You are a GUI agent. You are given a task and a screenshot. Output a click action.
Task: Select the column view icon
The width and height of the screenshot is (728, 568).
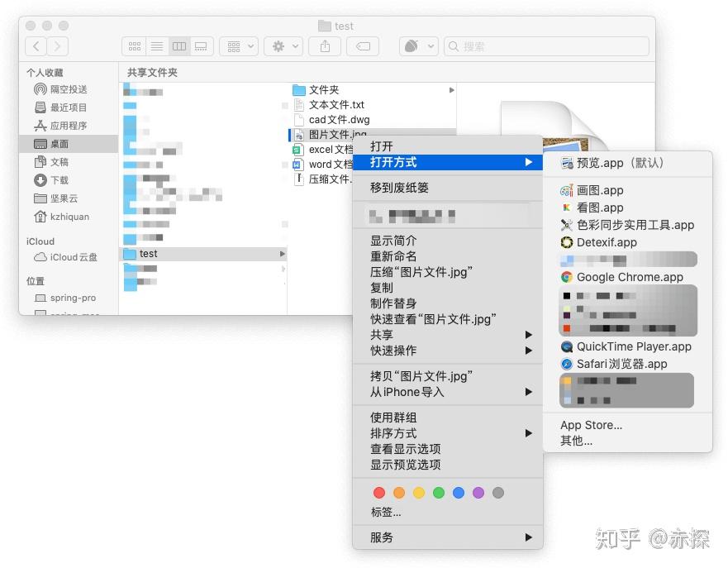pos(179,46)
